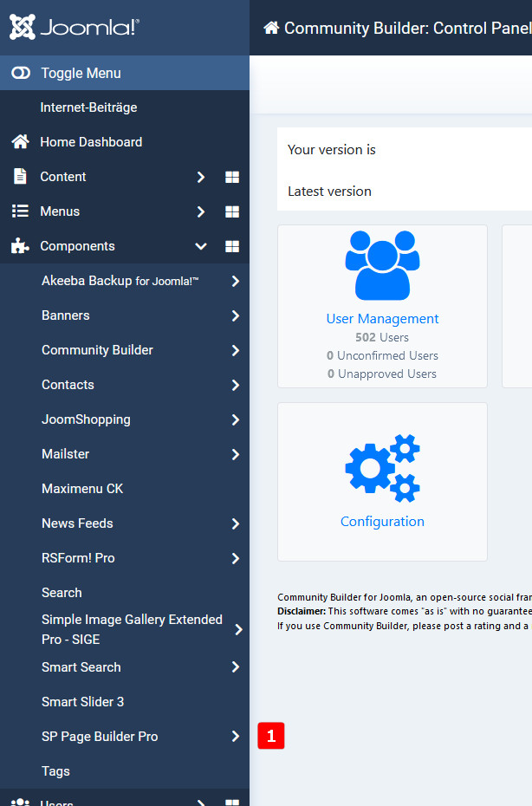
Task: Select JoomShopping in Components list
Action: (86, 419)
